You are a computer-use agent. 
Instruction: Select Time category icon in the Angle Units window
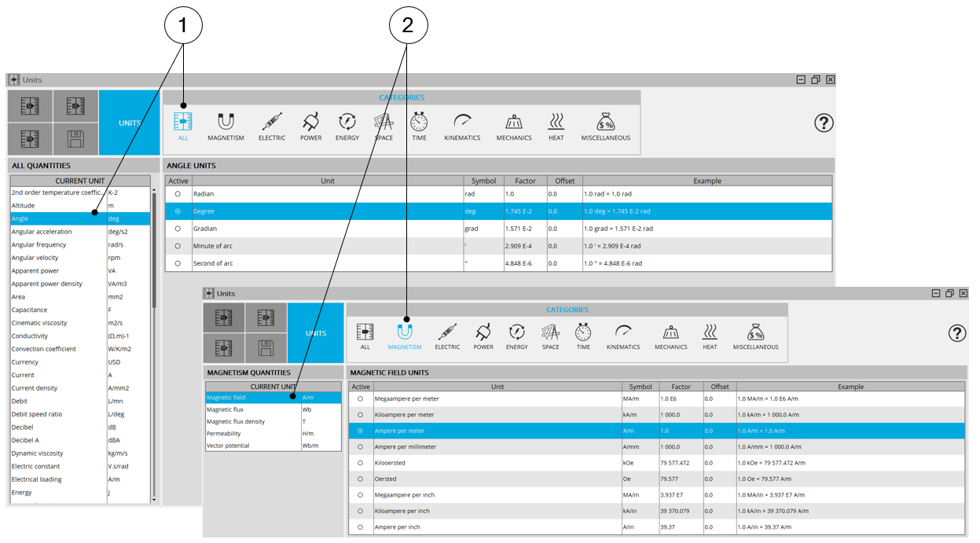click(x=419, y=126)
